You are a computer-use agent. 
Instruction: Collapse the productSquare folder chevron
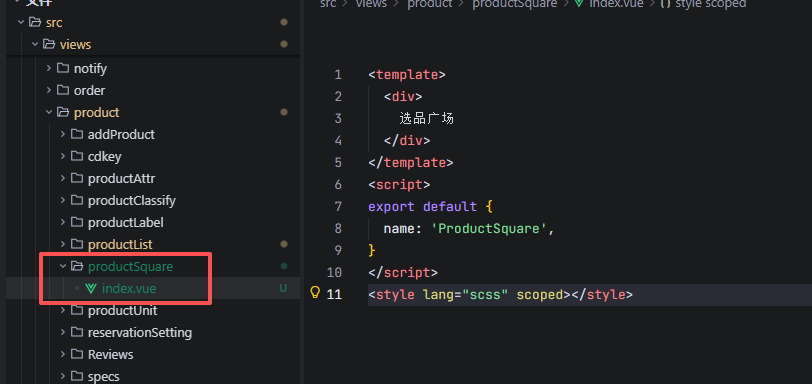tap(63, 266)
